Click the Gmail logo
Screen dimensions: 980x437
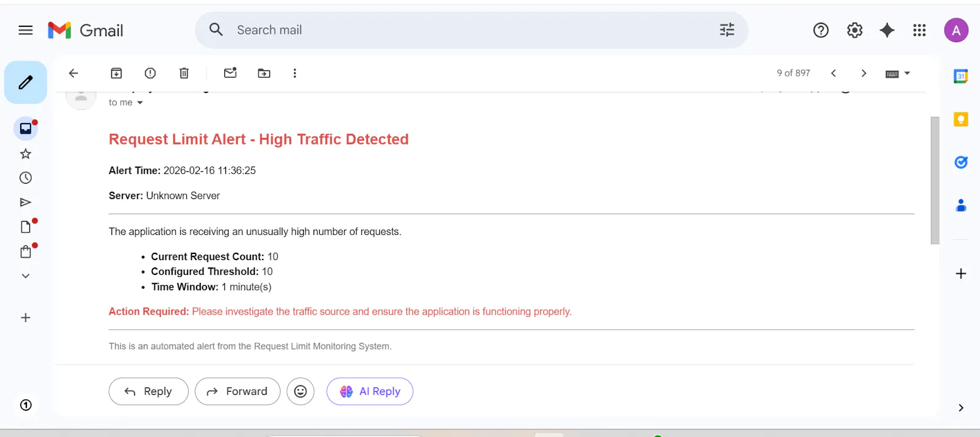86,30
